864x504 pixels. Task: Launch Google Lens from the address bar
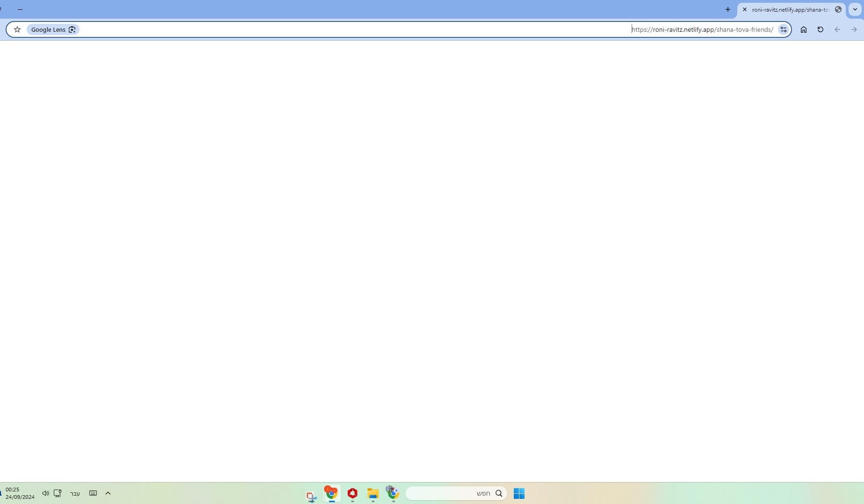click(53, 29)
